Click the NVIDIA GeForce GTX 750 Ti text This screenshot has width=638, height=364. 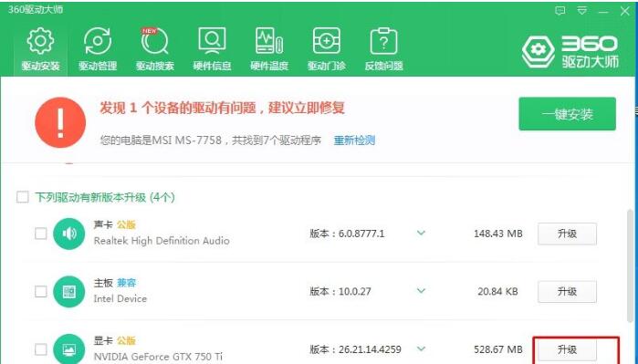click(x=158, y=357)
